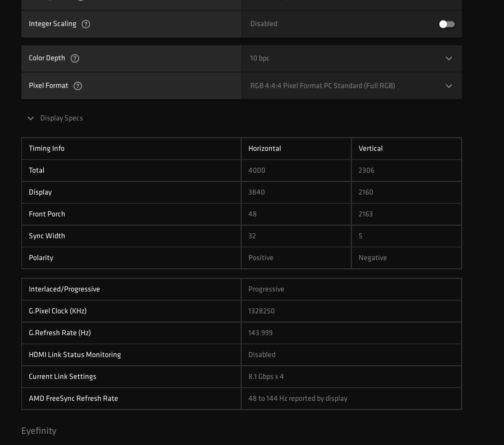The image size is (504, 445).
Task: Select the Current Link Settings row
Action: 242,377
